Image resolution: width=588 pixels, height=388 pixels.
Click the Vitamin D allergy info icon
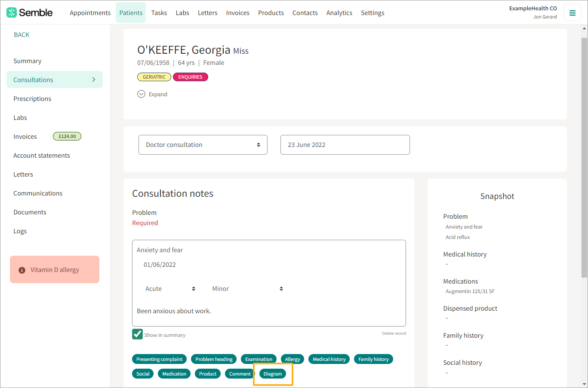click(22, 270)
